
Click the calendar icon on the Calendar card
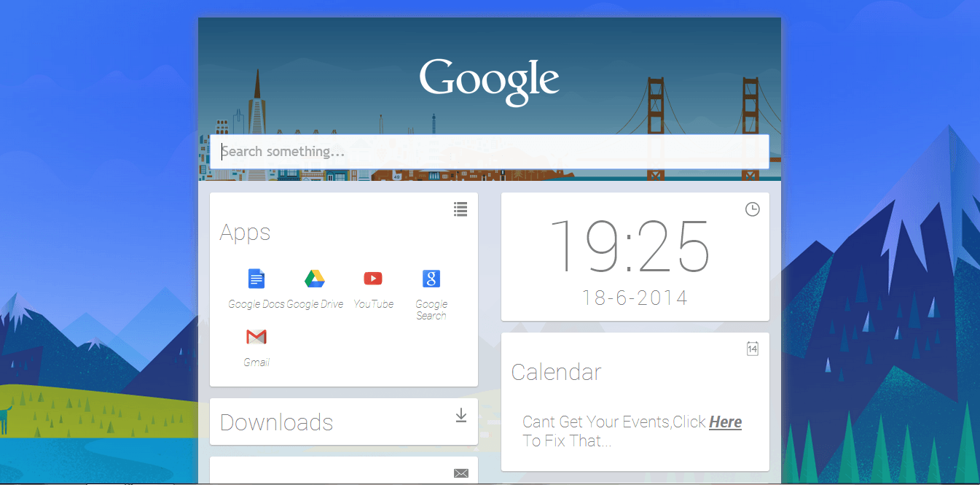753,349
